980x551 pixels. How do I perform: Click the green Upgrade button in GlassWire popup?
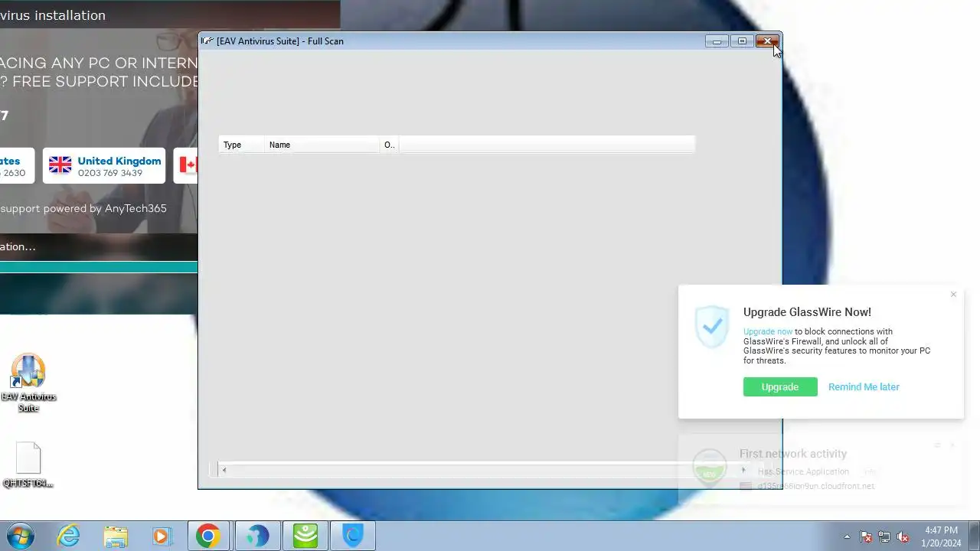click(x=780, y=387)
